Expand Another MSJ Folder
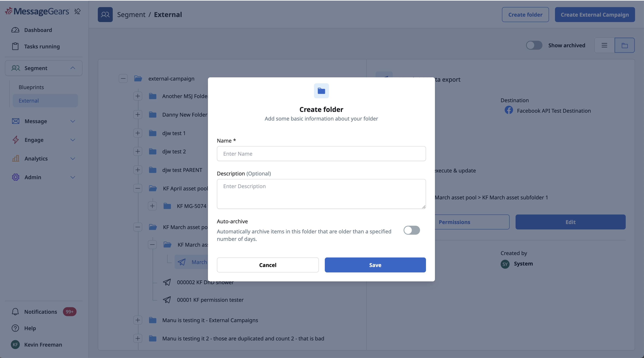Viewport: 644px width, 358px height. tap(138, 96)
